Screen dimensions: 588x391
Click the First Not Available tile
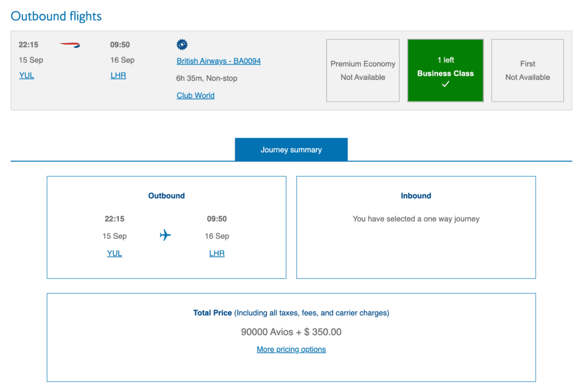point(527,70)
